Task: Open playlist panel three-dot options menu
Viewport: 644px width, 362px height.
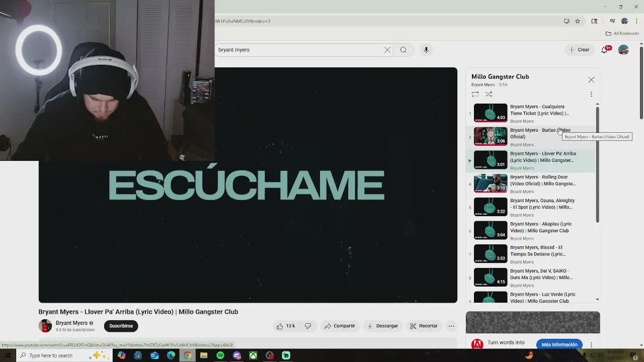Action: coord(591,94)
